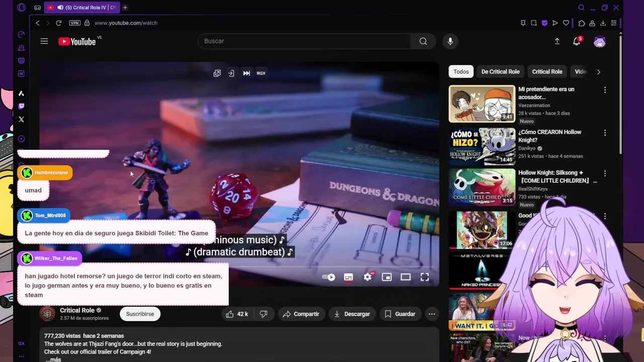
Task: Toggle autoplay switch in player
Action: coord(329,277)
